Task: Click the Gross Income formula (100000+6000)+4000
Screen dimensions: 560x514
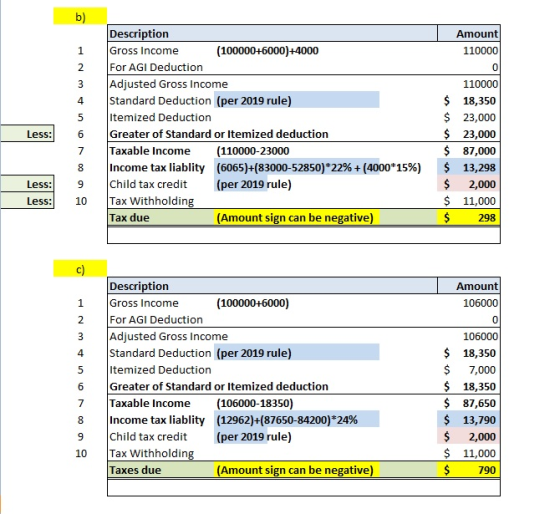Action: coord(267,51)
